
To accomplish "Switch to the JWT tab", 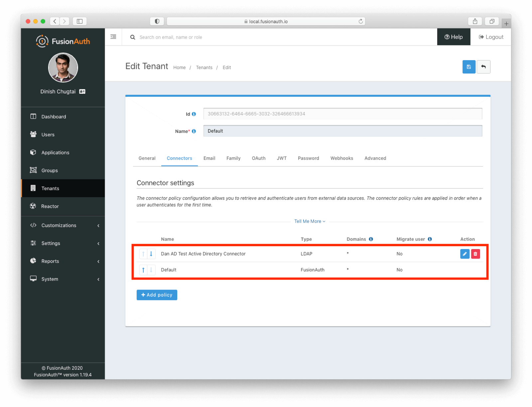I will tap(282, 158).
